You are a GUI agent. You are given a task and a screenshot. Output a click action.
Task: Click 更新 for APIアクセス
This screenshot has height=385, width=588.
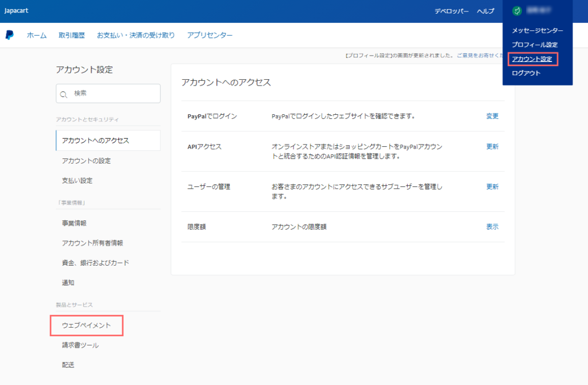pos(492,146)
